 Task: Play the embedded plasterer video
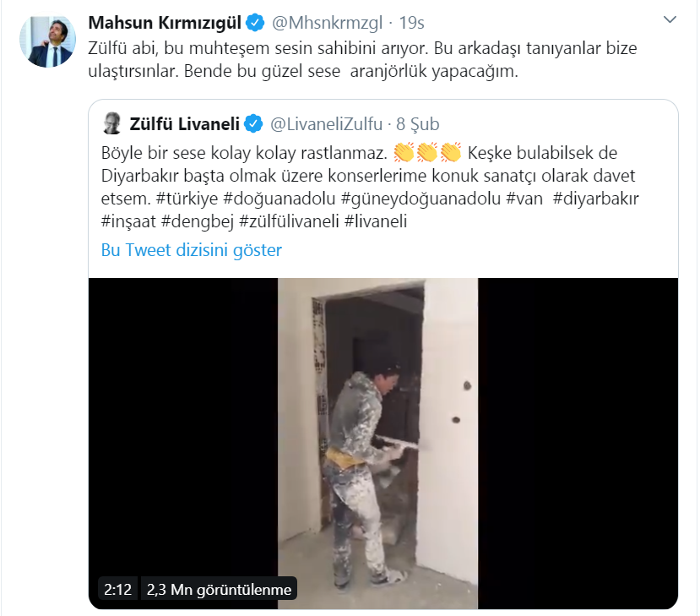pyautogui.click(x=383, y=443)
